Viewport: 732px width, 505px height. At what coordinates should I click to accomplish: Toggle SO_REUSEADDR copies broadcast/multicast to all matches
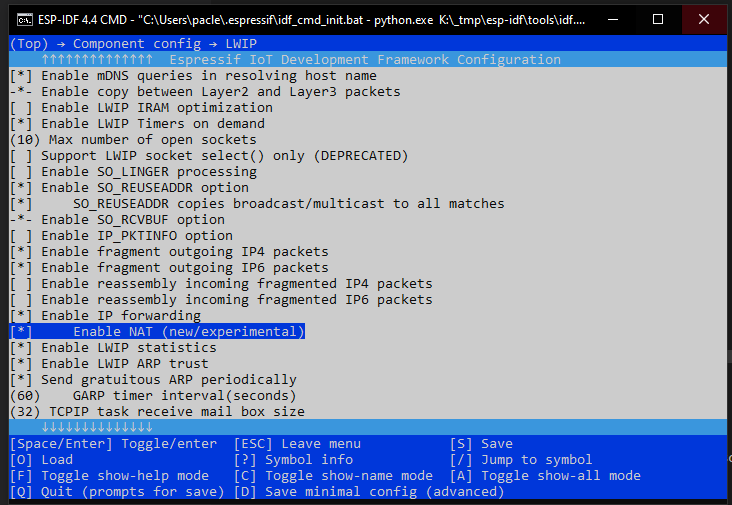(257, 203)
